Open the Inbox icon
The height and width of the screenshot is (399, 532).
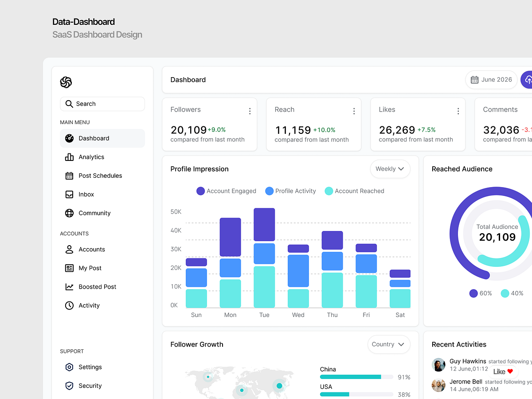[69, 194]
